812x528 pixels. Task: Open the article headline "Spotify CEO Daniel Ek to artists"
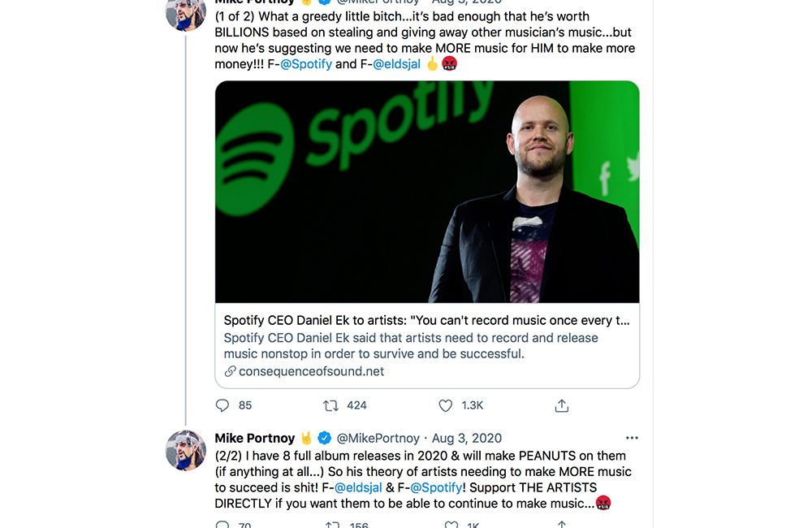(427, 320)
